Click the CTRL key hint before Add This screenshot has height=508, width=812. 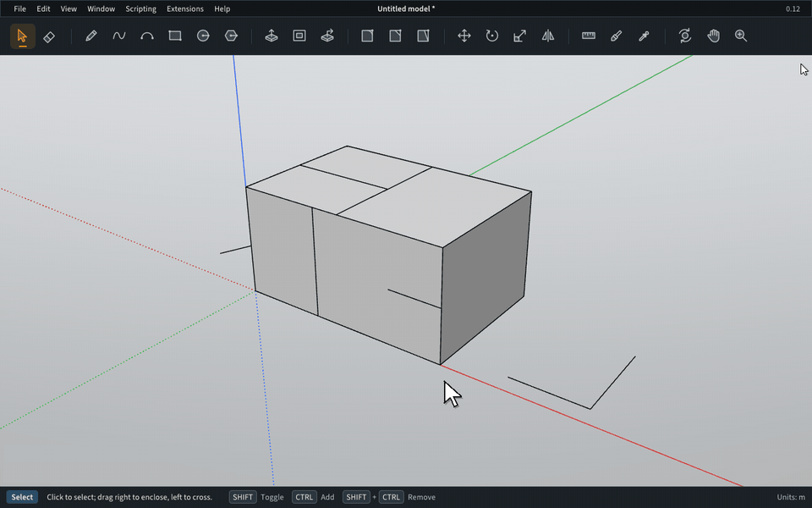point(304,497)
